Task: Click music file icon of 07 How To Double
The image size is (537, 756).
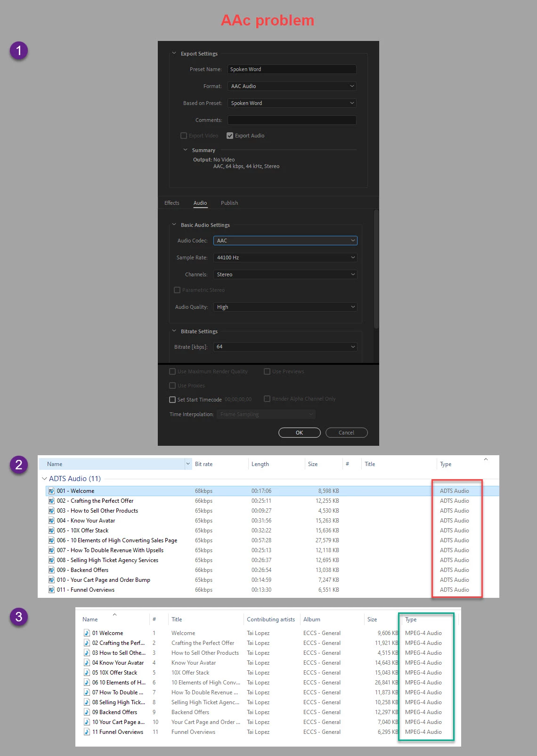Action: click(87, 692)
